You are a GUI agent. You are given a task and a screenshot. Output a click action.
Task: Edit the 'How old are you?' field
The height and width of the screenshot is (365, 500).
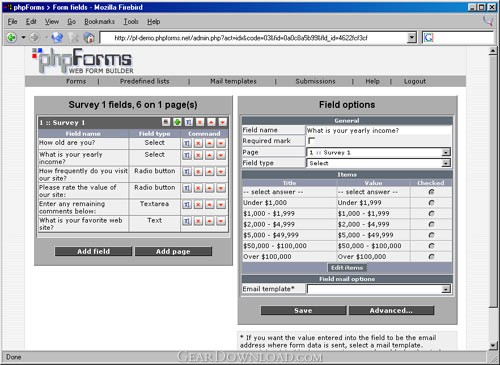(x=187, y=144)
